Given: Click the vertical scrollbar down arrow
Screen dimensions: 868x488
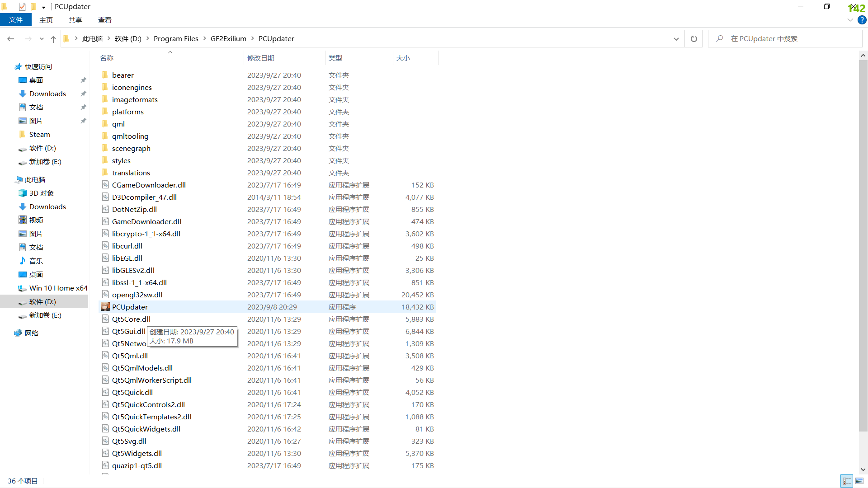Looking at the screenshot, I should 863,470.
